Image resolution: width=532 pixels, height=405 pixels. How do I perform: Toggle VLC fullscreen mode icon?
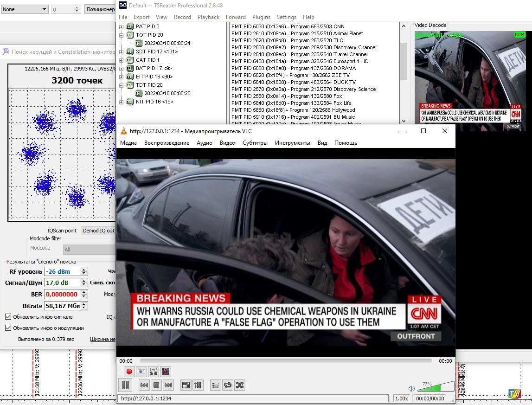tap(186, 385)
